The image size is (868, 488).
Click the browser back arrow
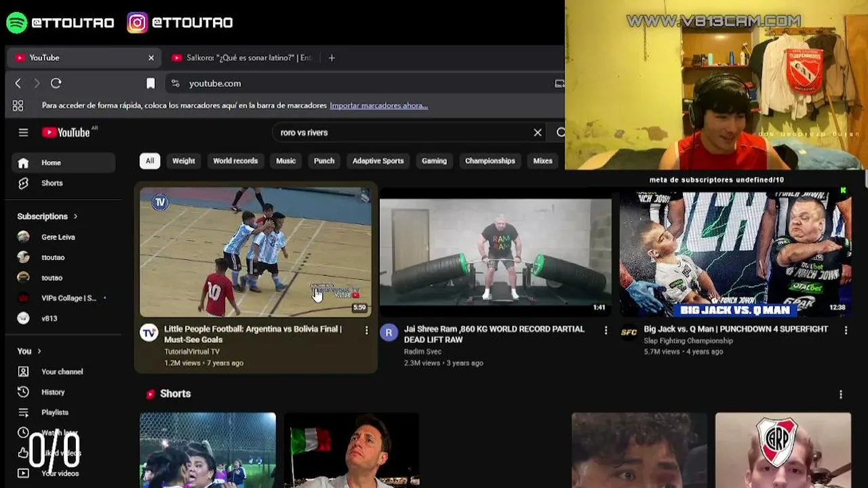tap(18, 83)
